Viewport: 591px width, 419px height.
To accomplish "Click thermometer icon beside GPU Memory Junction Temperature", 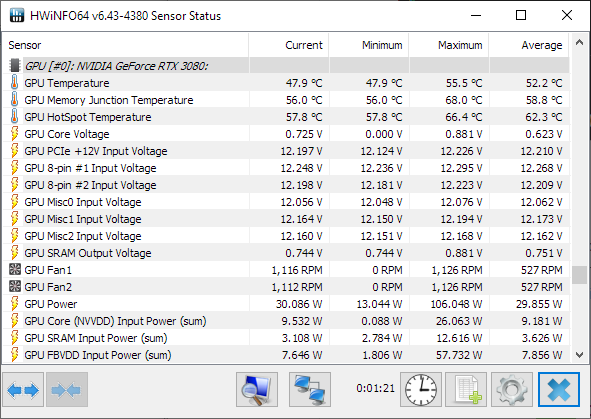I will [x=14, y=99].
